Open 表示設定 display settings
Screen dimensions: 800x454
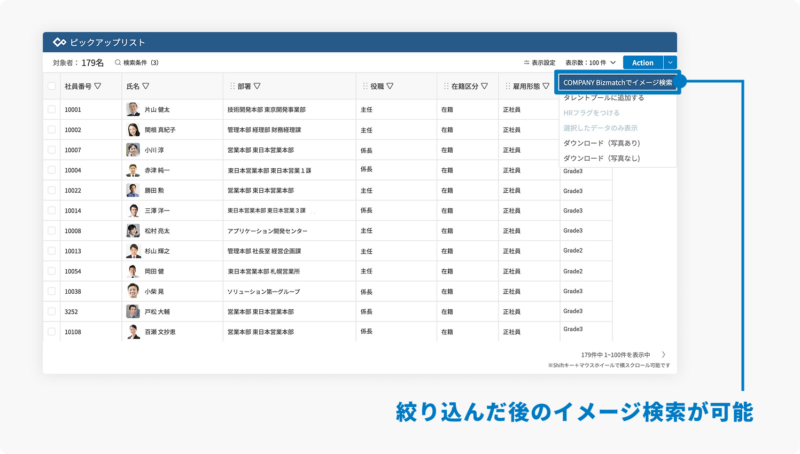[x=539, y=63]
